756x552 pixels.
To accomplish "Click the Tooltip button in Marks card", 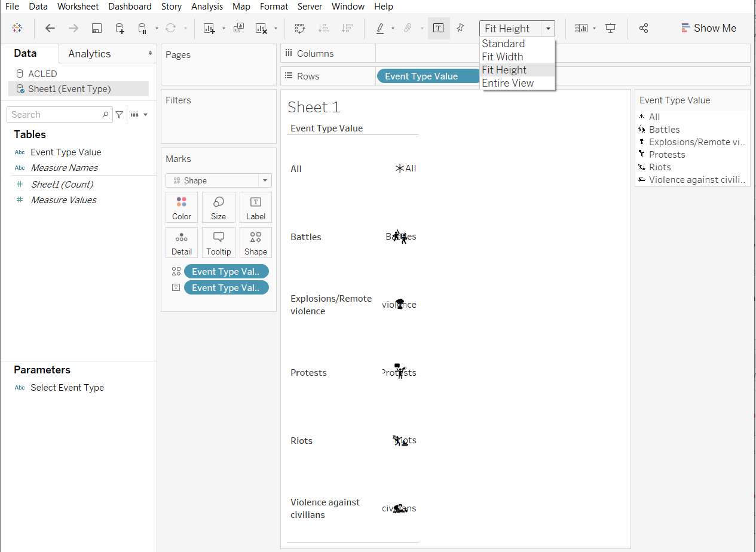I will point(219,243).
